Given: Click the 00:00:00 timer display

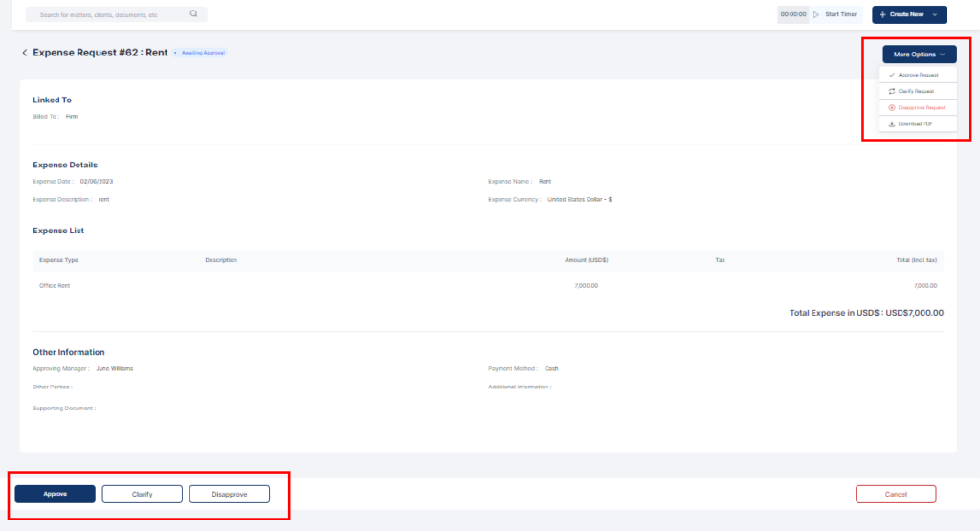Looking at the screenshot, I should pyautogui.click(x=793, y=14).
